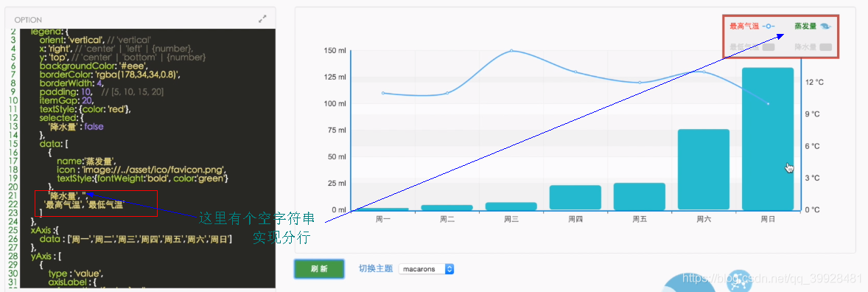This screenshot has height=292, width=868.
Task: Click code line padding: 10
Action: click(x=101, y=92)
